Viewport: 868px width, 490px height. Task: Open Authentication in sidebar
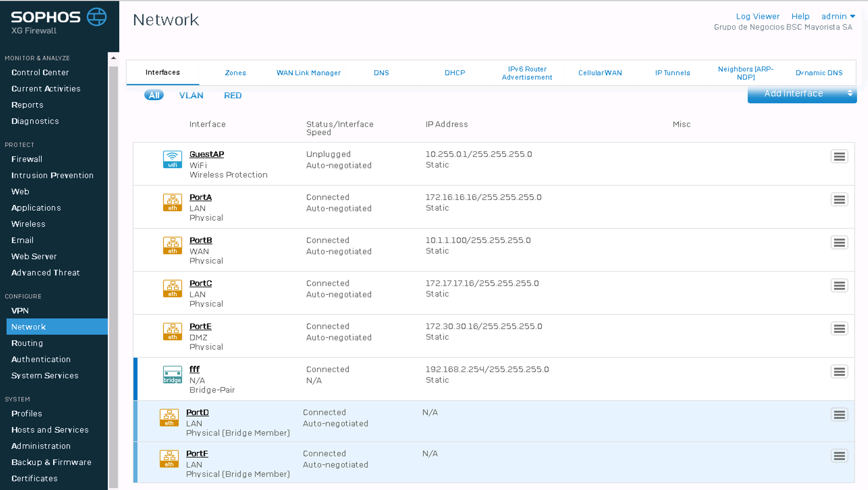[x=41, y=359]
